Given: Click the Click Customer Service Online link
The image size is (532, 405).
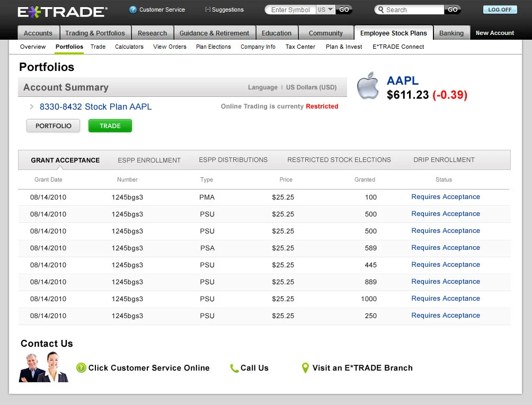Looking at the screenshot, I should [149, 368].
